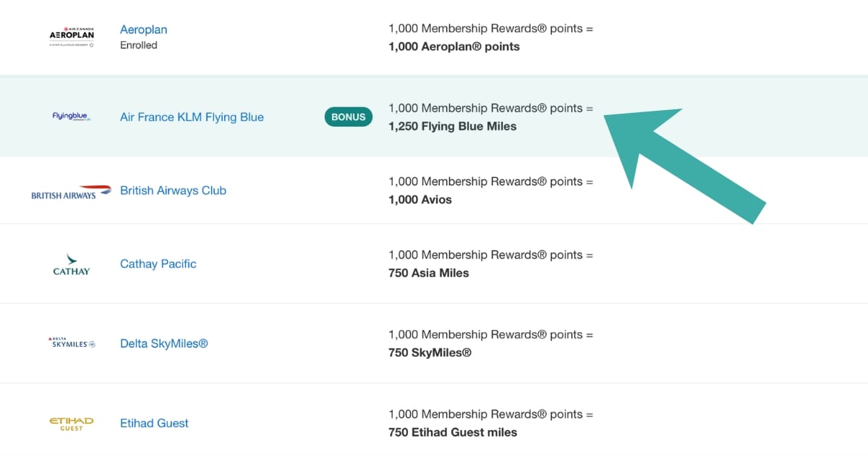The image size is (868, 456).
Task: Click the 750 Etihad Guest miles text
Action: pyautogui.click(x=452, y=432)
